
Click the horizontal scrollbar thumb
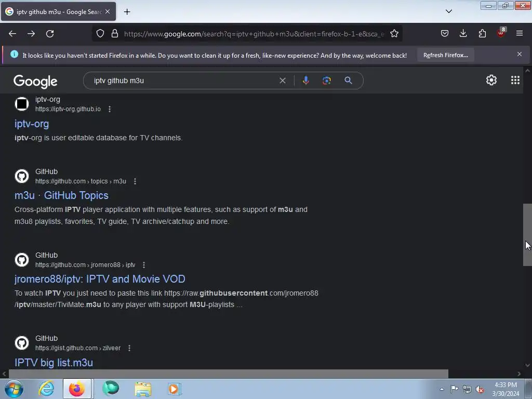pyautogui.click(x=228, y=374)
